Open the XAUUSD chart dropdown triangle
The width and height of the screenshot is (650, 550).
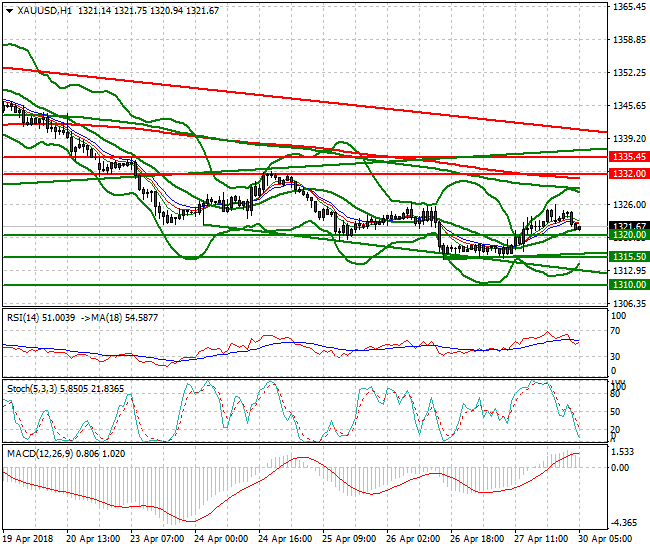coord(9,11)
